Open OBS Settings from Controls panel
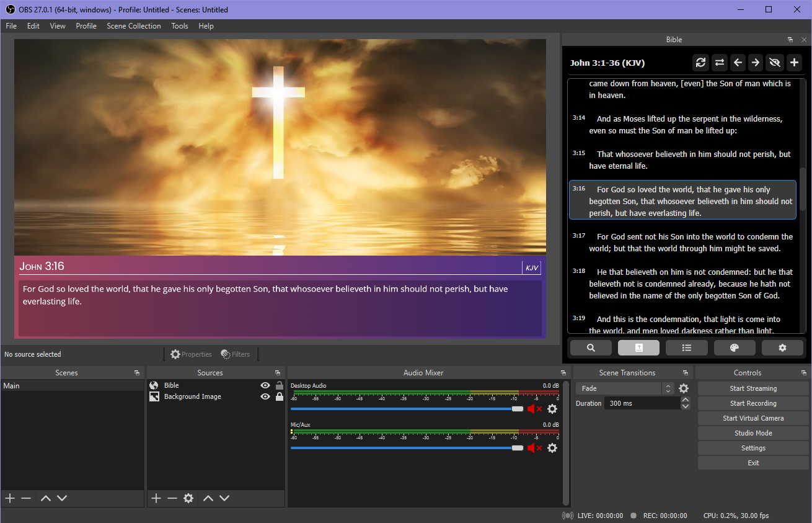 pyautogui.click(x=752, y=447)
